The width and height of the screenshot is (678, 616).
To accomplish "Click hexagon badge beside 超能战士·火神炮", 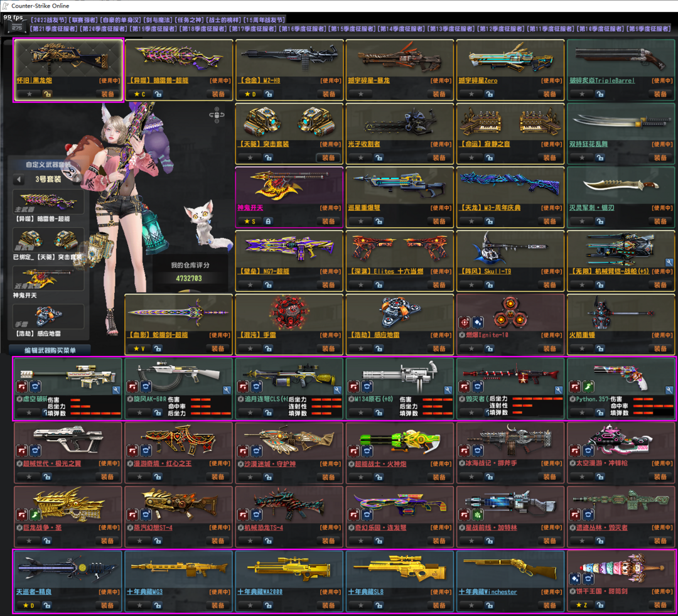I will tap(351, 464).
